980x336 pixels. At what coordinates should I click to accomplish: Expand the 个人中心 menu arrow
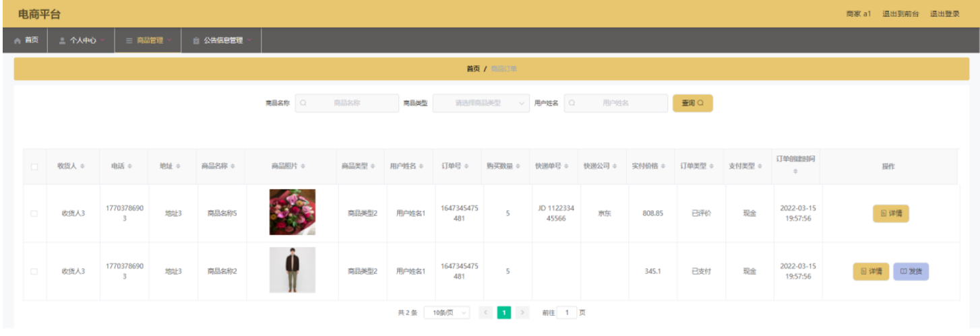103,40
